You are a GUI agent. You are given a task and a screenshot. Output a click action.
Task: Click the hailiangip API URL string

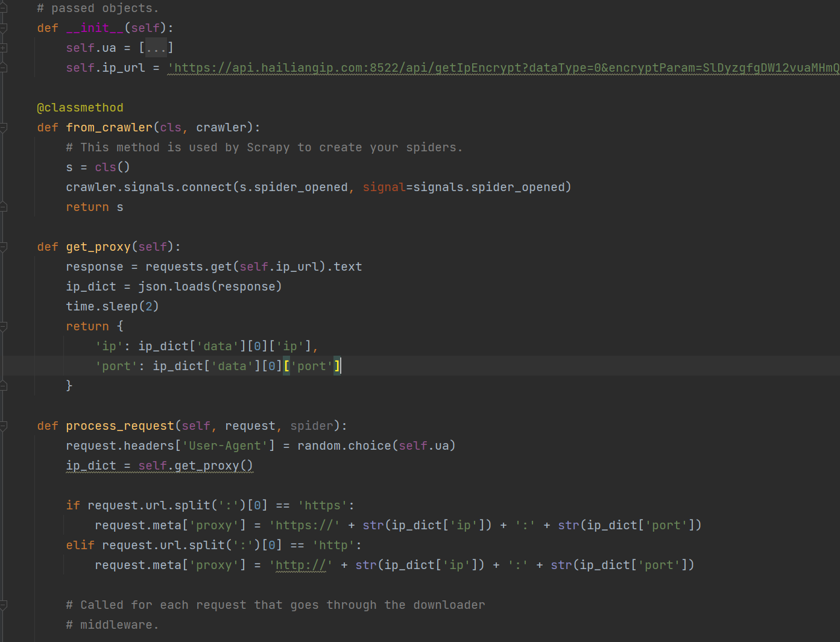tap(503, 68)
